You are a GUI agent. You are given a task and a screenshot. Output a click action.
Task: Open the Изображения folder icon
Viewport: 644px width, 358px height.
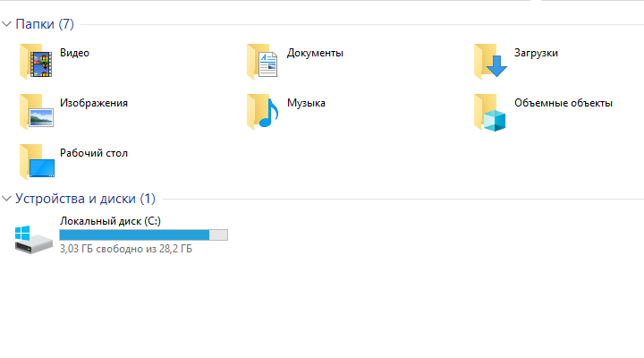36,111
